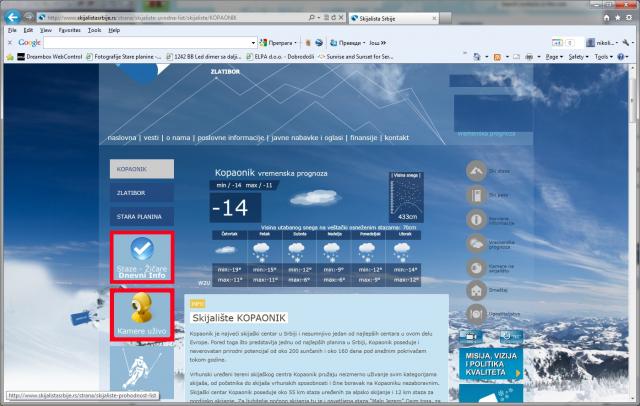Click the Staze - Žičare Dnevni Info checkmark tile

[142, 257]
